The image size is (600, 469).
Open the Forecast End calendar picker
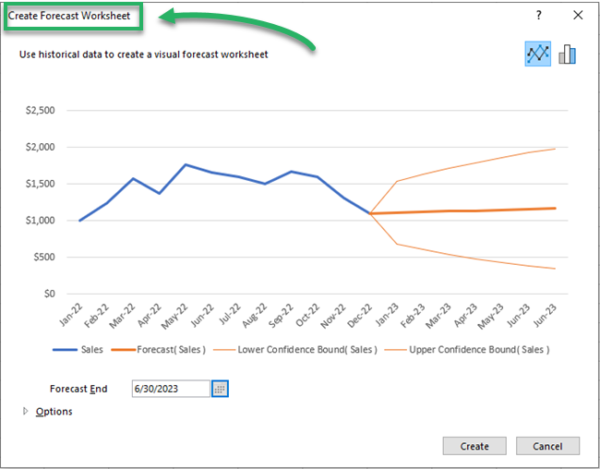pyautogui.click(x=220, y=389)
